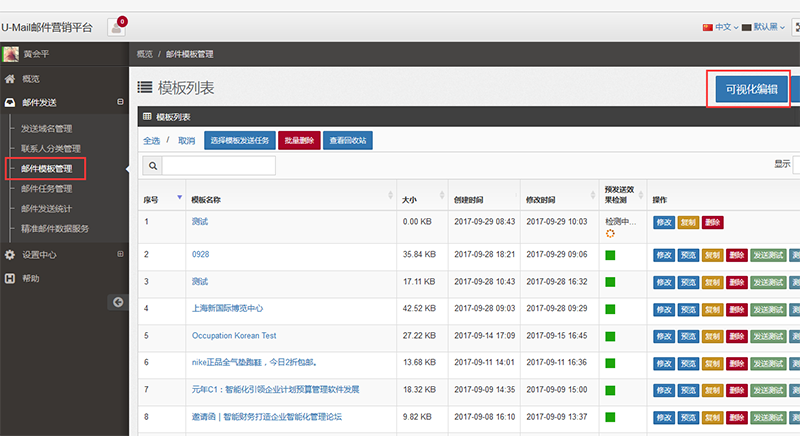Click the home icon beside 概览
This screenshot has height=436, width=800.
pyautogui.click(x=10, y=78)
